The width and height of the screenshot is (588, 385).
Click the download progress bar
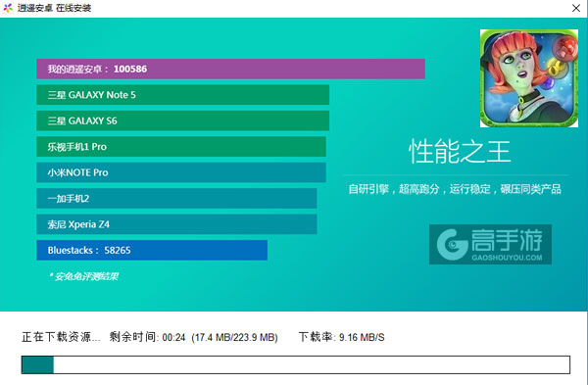pyautogui.click(x=296, y=364)
